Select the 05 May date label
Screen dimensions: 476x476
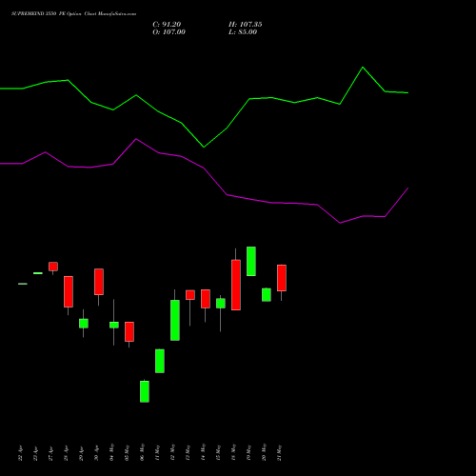tap(128, 452)
